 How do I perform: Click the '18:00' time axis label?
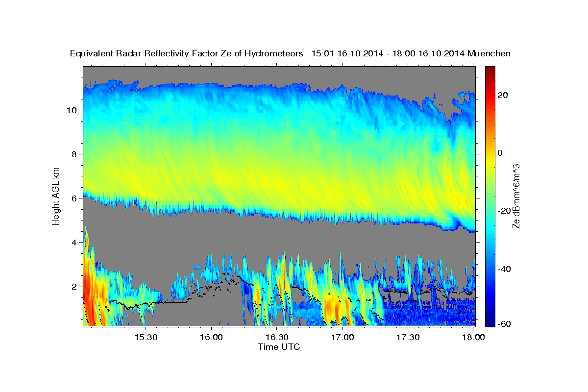pos(473,337)
